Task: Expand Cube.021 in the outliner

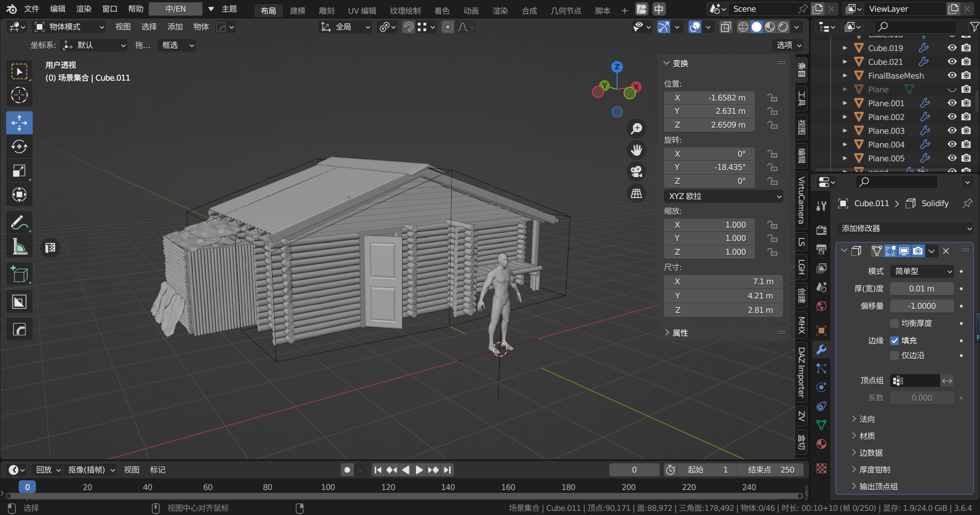Action: [x=845, y=62]
